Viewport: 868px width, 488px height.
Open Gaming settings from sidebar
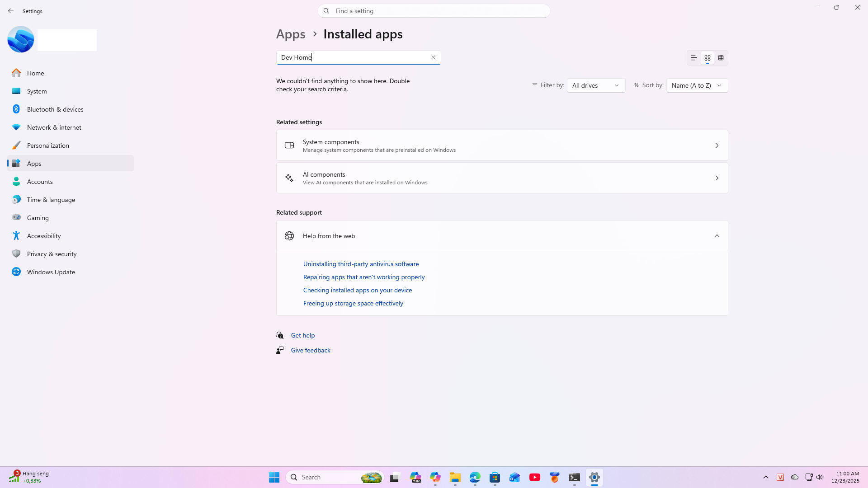(x=37, y=217)
